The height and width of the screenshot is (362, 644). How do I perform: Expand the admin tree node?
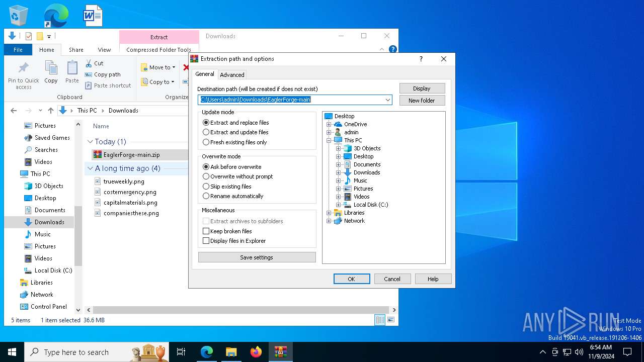coord(329,132)
